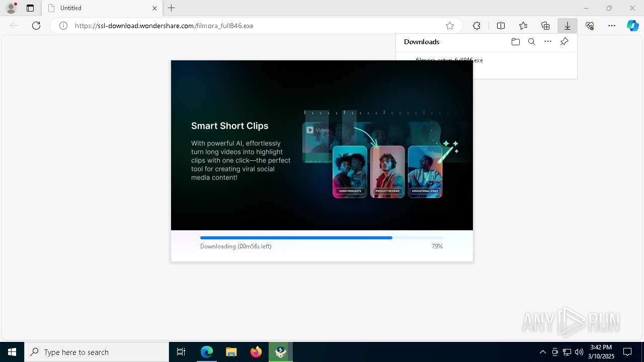Image resolution: width=644 pixels, height=362 pixels.
Task: View site information icon in address bar
Action: click(x=63, y=26)
